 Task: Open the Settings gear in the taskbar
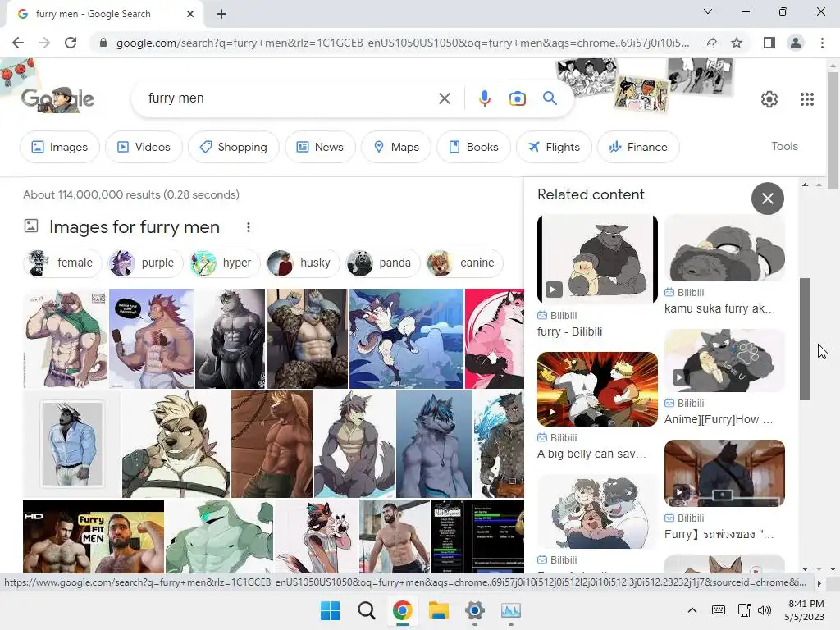click(x=475, y=610)
